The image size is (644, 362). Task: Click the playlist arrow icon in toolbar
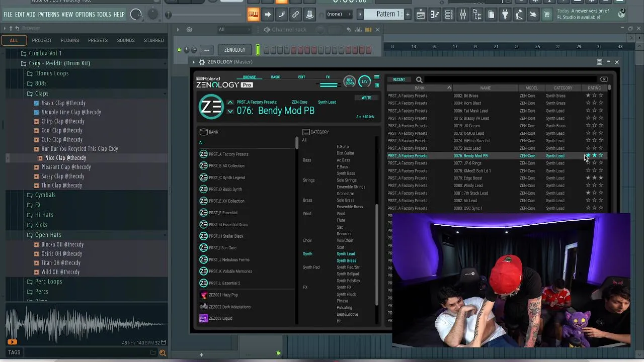(x=267, y=15)
